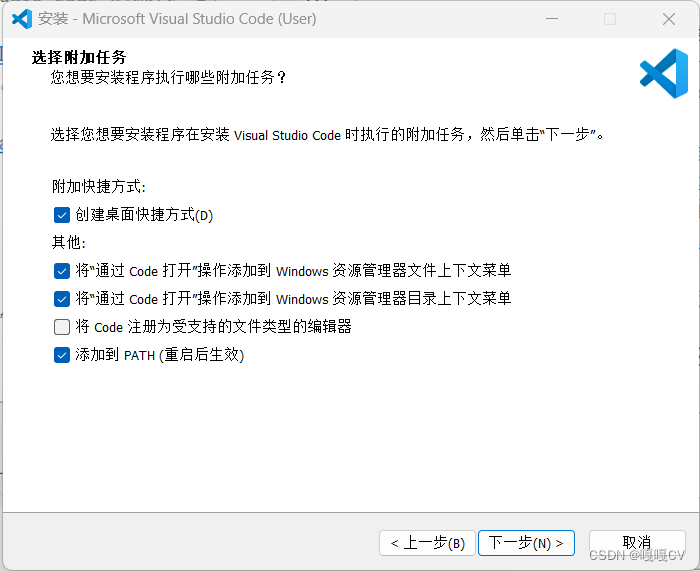Continue with the 下一步(N) button
The width and height of the screenshot is (700, 571).
pos(526,543)
